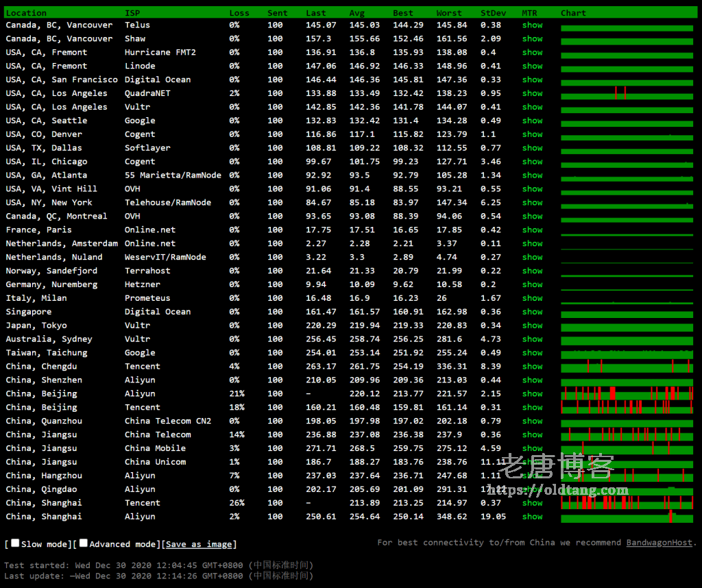702x588 pixels.
Task: Show MTR for Dallas Softlayer
Action: coord(532,147)
